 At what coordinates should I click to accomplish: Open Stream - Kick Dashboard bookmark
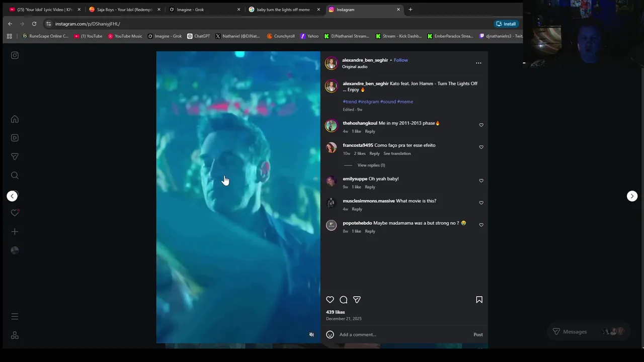[x=398, y=36]
